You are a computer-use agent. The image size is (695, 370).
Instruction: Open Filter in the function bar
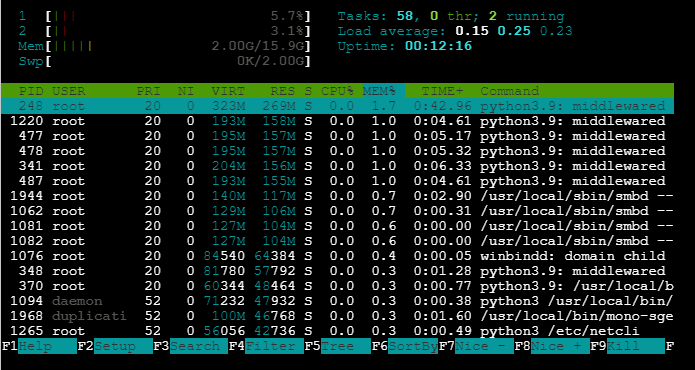click(x=274, y=346)
